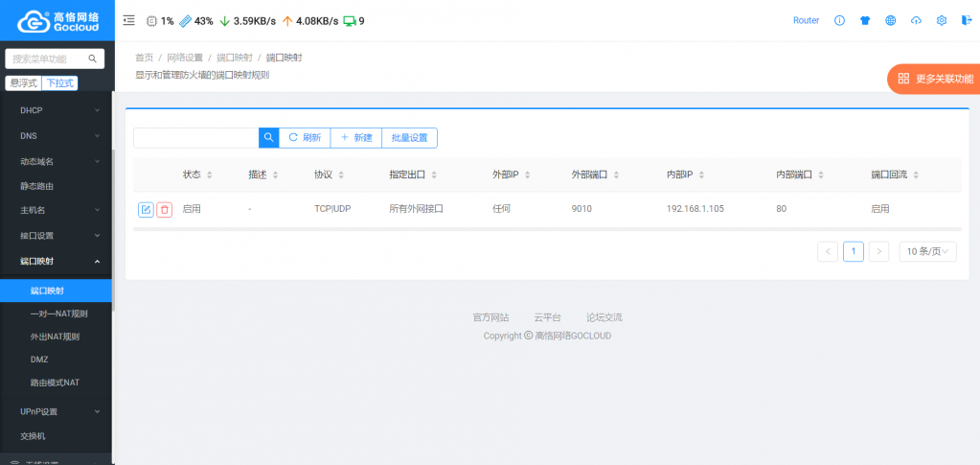Open 一对一NAT规则 in the sidebar
The height and width of the screenshot is (465, 980).
point(58,314)
